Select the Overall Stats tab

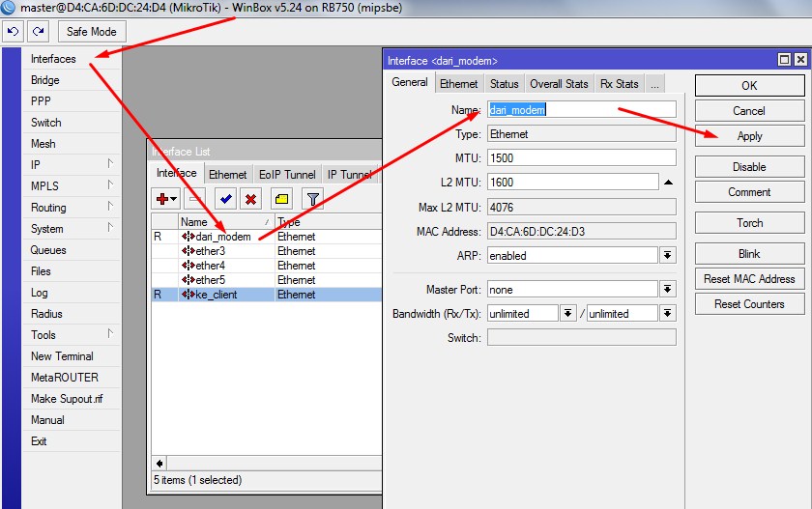point(559,84)
